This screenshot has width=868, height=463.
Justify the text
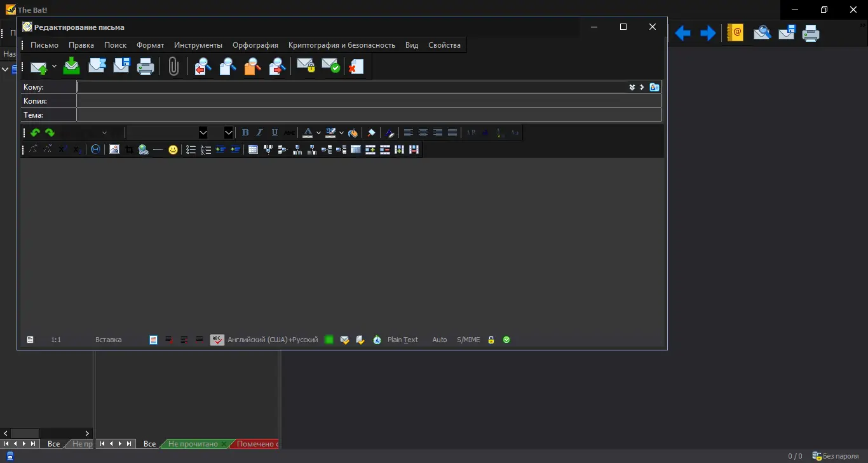(x=452, y=133)
